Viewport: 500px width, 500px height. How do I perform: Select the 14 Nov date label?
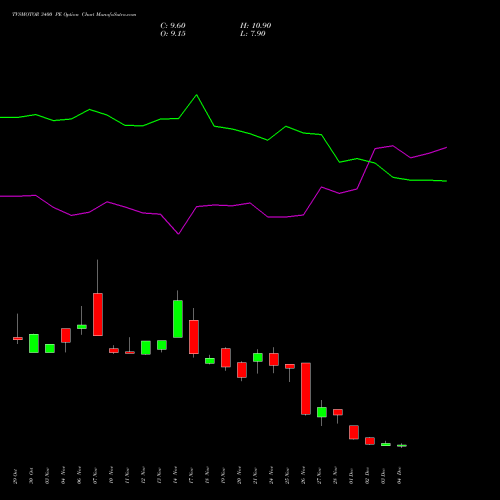(175, 476)
